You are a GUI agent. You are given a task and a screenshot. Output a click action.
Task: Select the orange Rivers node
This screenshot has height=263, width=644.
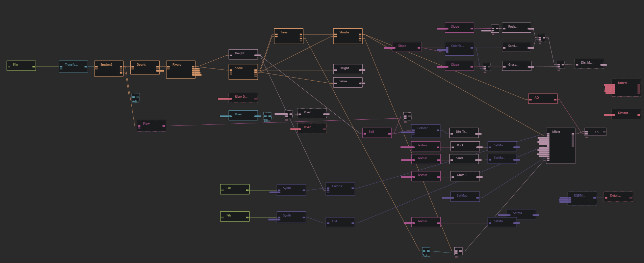[180, 69]
